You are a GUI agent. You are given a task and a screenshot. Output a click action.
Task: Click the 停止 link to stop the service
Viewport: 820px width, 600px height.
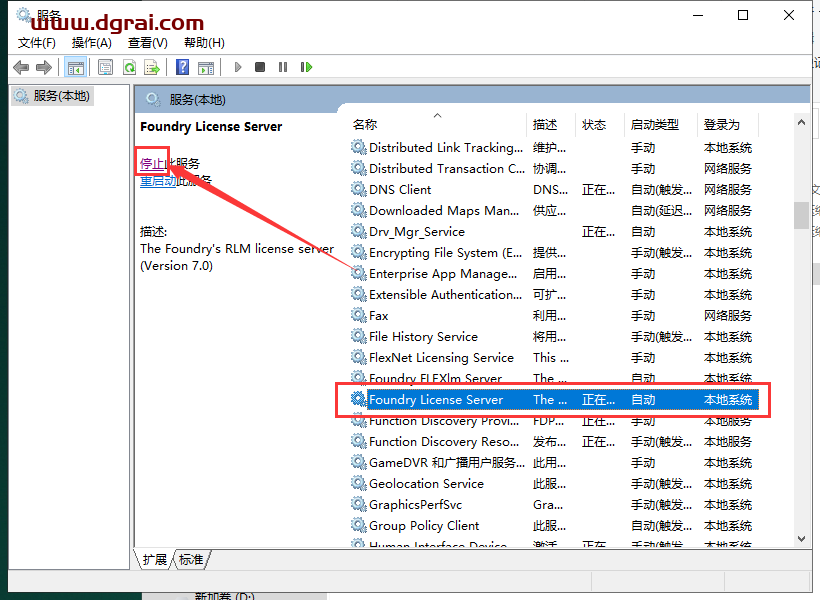pyautogui.click(x=151, y=163)
